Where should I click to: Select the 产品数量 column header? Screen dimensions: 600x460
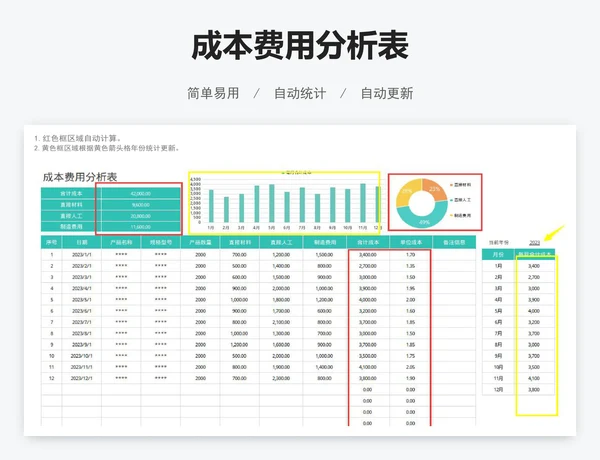(200, 242)
